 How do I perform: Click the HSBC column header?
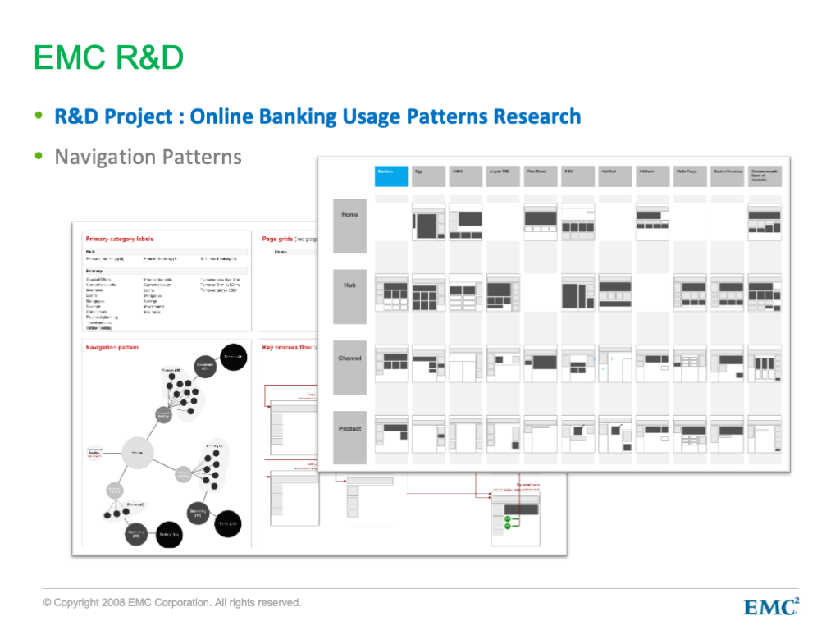pos(466,176)
